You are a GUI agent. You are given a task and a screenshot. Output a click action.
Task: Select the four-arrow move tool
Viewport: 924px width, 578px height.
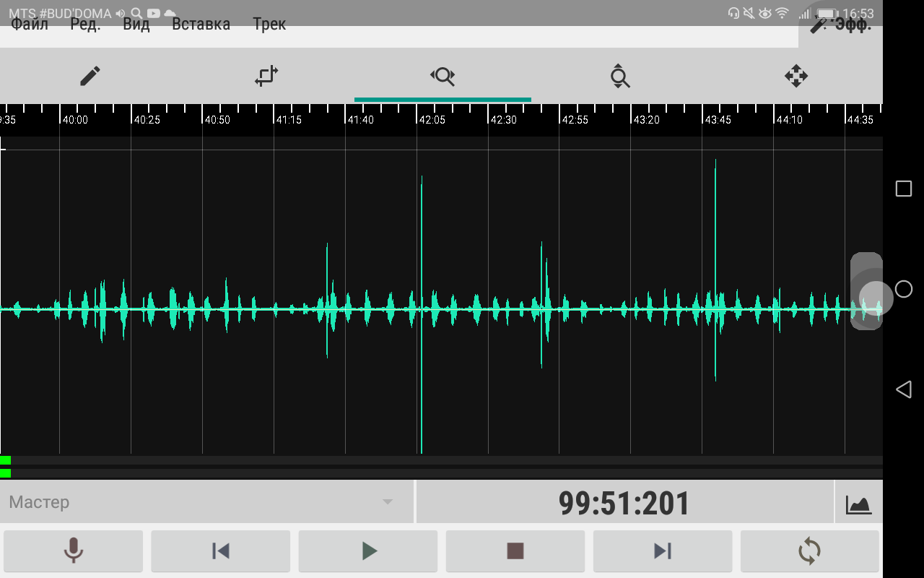(x=796, y=76)
